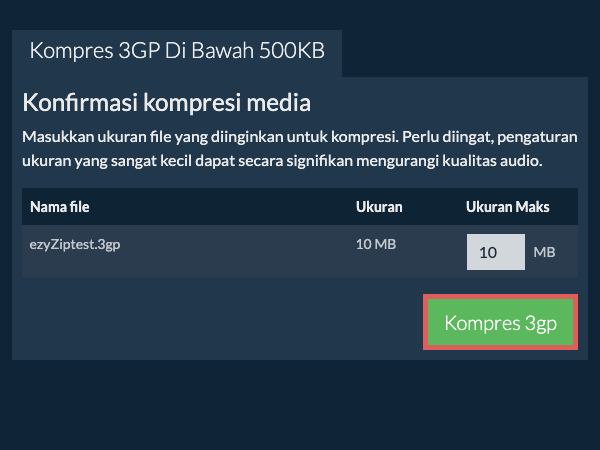Select the Kompres 3GP Di Bawah 500KB tab

pos(177,51)
